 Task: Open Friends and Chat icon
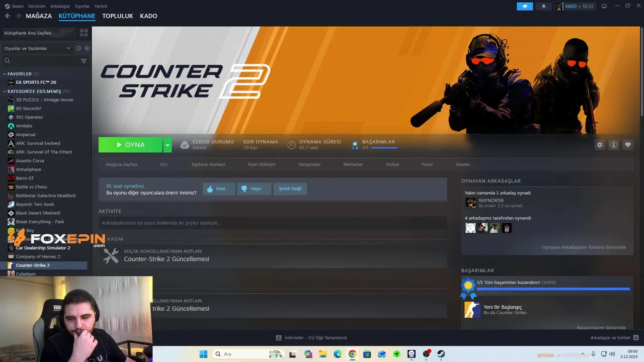click(635, 338)
